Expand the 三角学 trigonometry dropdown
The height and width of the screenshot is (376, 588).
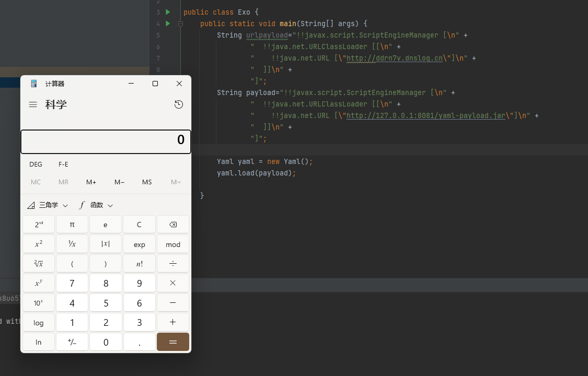(47, 205)
